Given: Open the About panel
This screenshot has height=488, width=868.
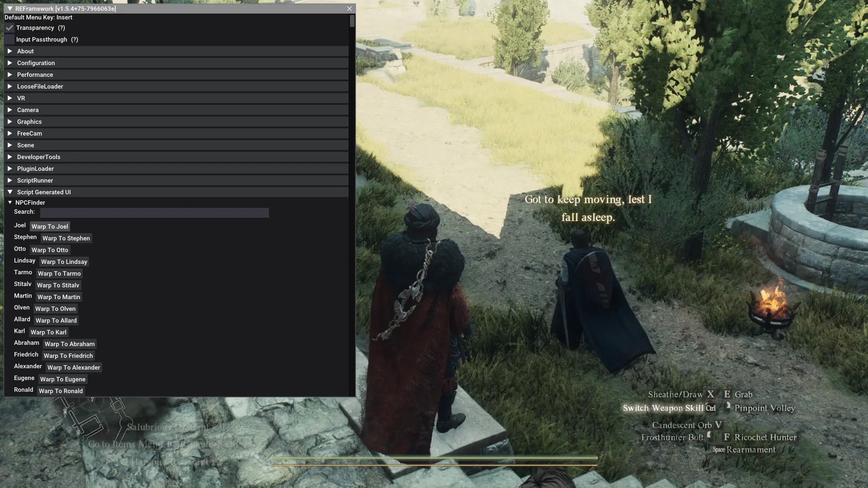Looking at the screenshot, I should pos(25,51).
